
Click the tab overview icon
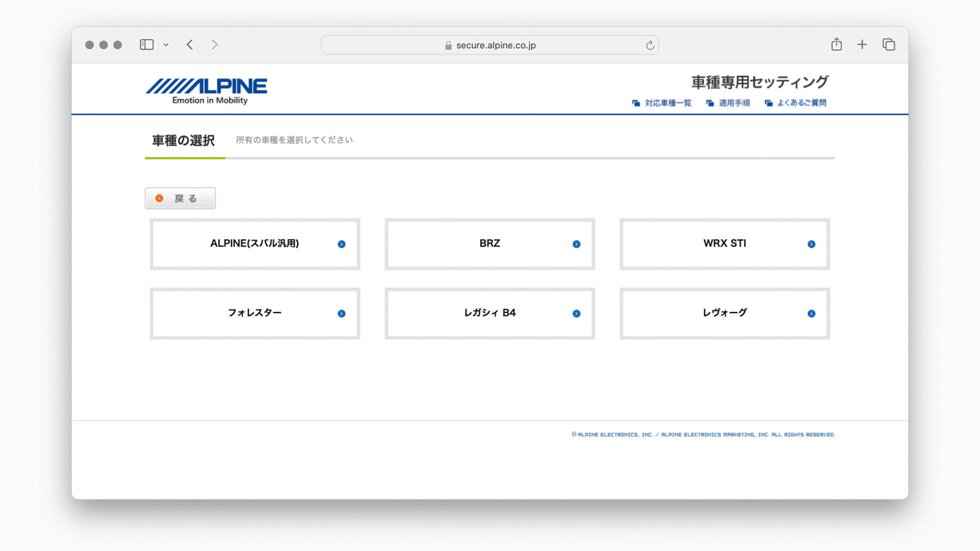(x=888, y=44)
